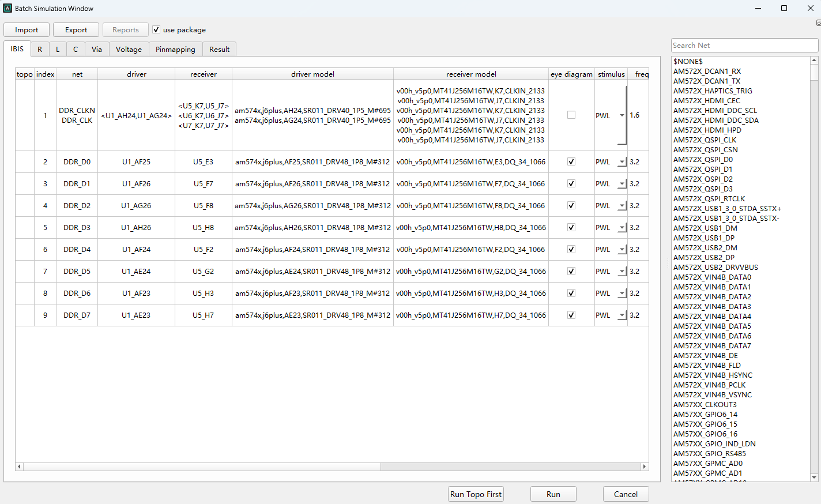Minimize the Batch Simulation Window
Screen dimensions: 821x504
(x=758, y=8)
